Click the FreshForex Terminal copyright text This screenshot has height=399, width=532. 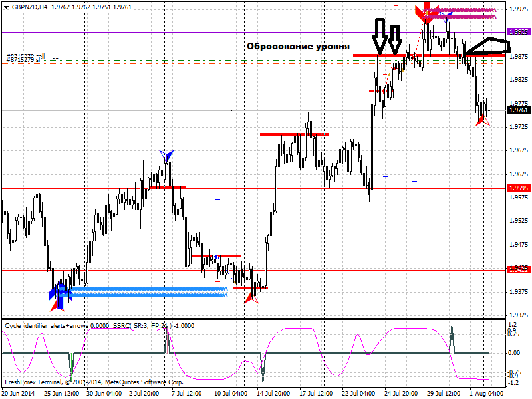tap(94, 382)
